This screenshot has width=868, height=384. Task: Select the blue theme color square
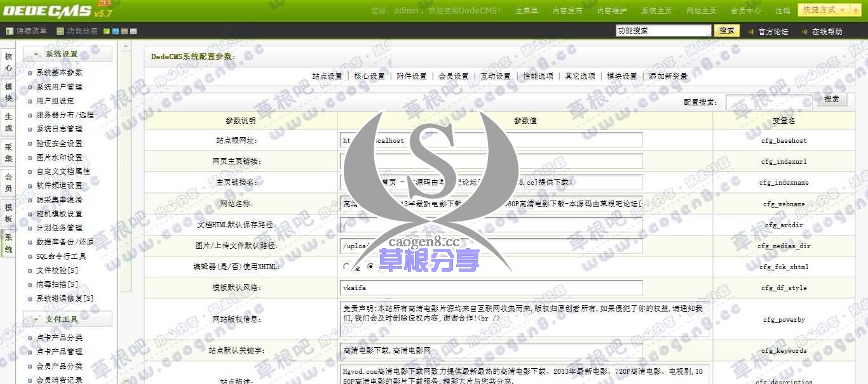point(117,30)
